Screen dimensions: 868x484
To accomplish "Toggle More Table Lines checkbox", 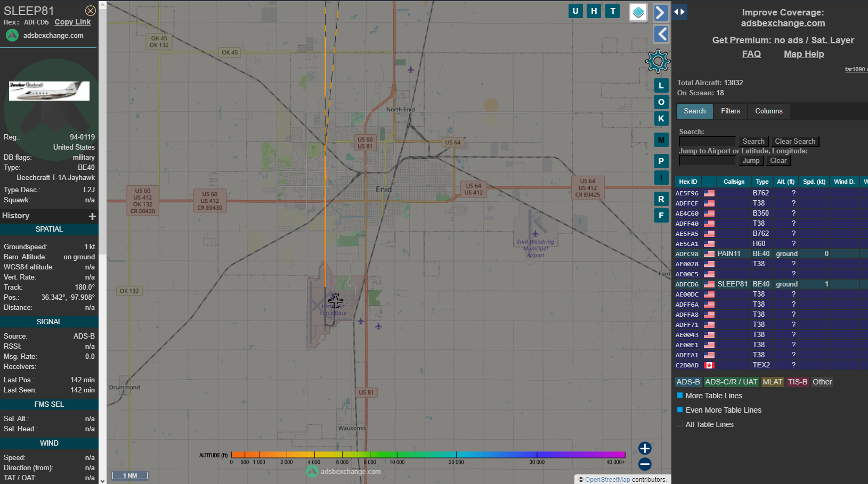I will (680, 396).
